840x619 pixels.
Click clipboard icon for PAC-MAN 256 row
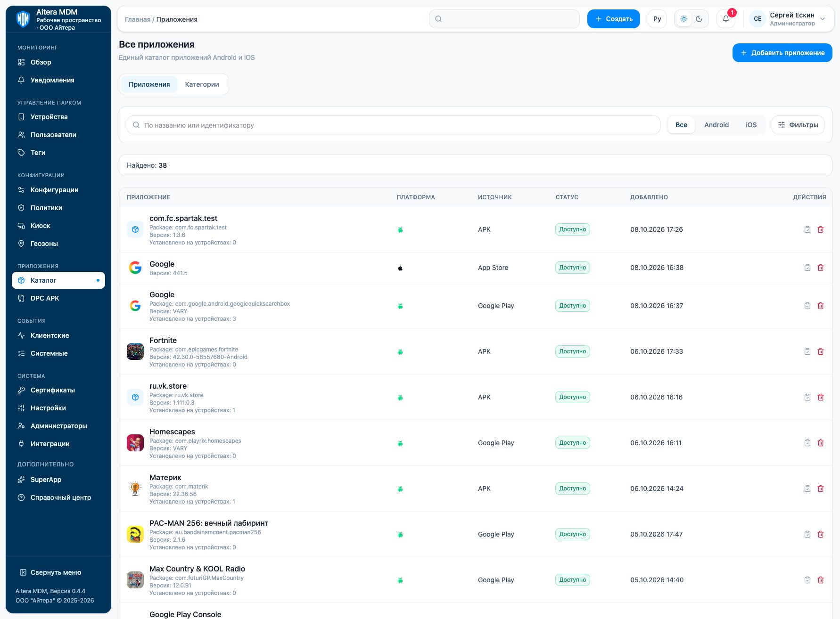[807, 534]
